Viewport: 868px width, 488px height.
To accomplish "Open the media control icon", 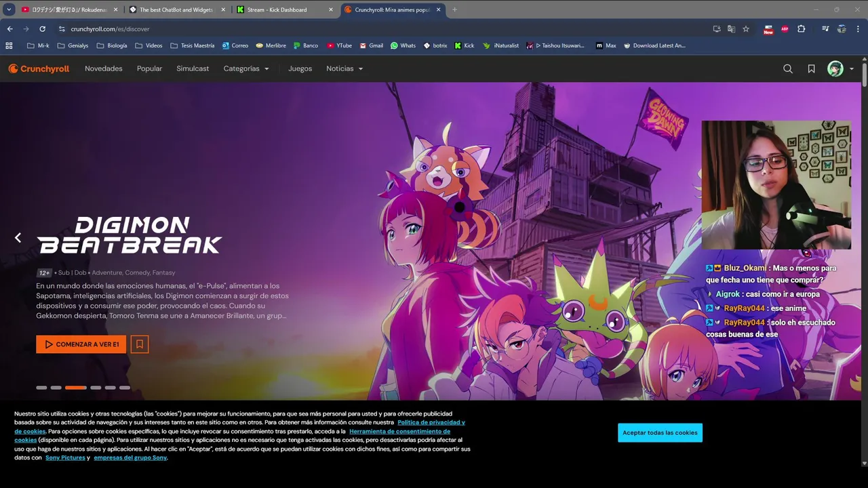I will coord(825,29).
